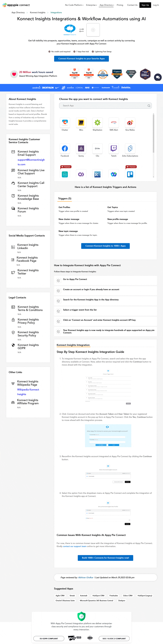Click the Email Support envelope icon
This screenshot has width=163, height=644.
click(x=13, y=152)
